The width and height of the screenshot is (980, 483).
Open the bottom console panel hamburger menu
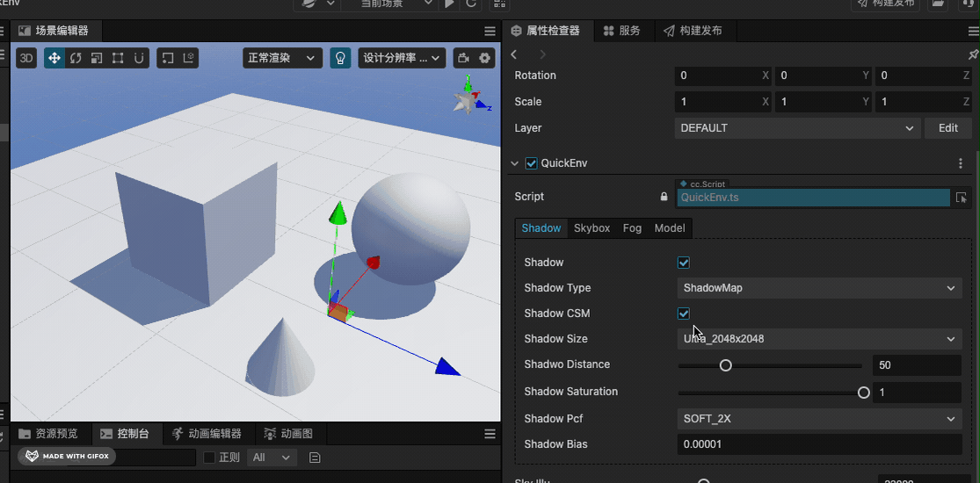click(490, 434)
